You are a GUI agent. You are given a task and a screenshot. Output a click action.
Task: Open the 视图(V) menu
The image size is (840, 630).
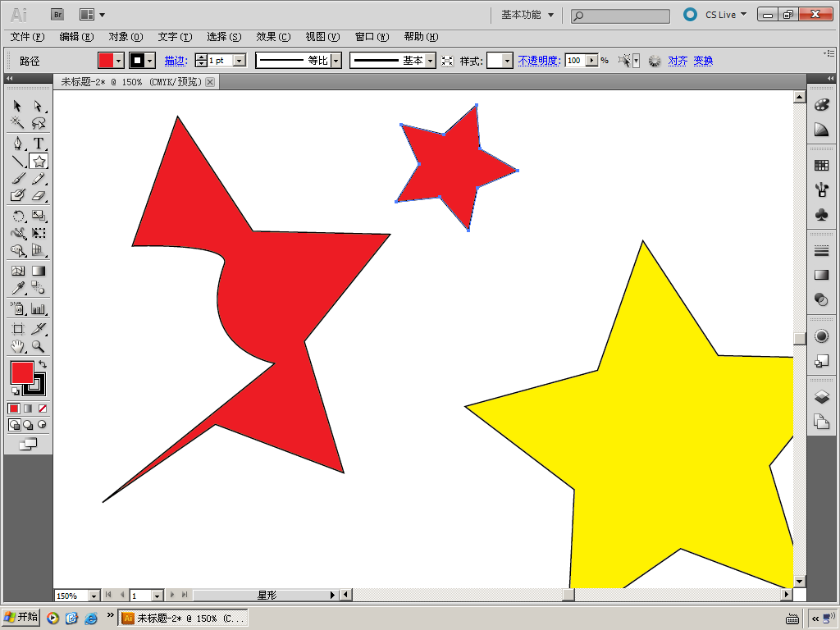[322, 36]
